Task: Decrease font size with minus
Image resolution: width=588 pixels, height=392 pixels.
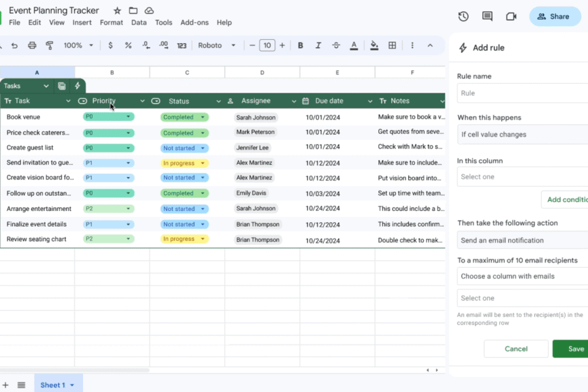Action: [x=252, y=45]
